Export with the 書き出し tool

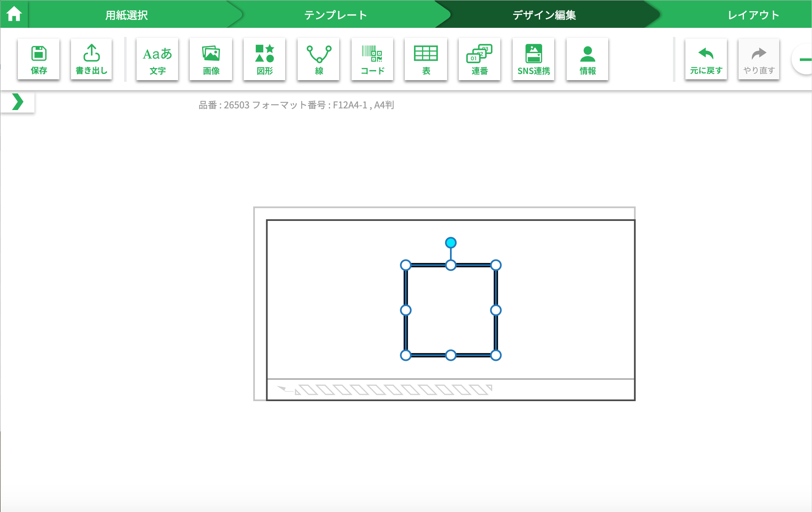tap(91, 59)
